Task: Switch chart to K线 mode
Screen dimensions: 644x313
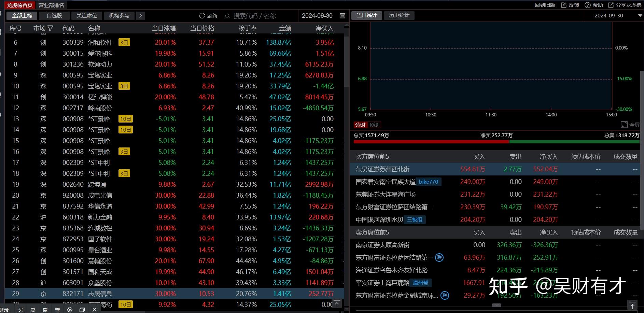Action: (x=374, y=125)
